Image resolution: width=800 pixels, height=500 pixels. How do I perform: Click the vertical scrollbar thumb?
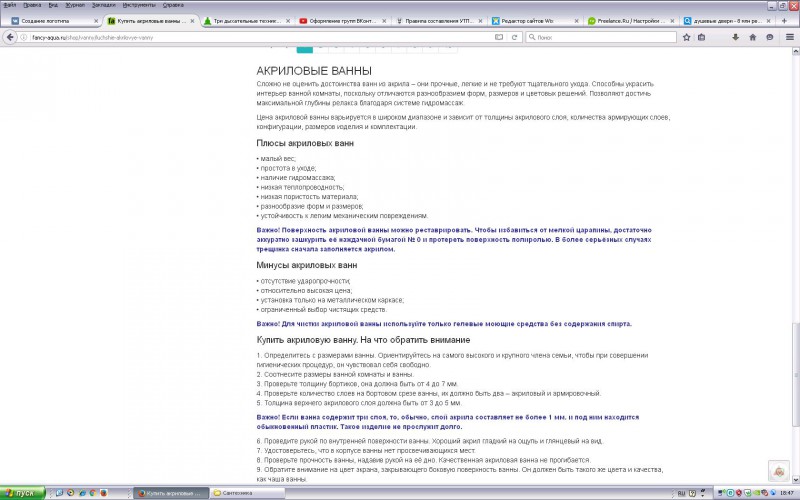coord(795,374)
